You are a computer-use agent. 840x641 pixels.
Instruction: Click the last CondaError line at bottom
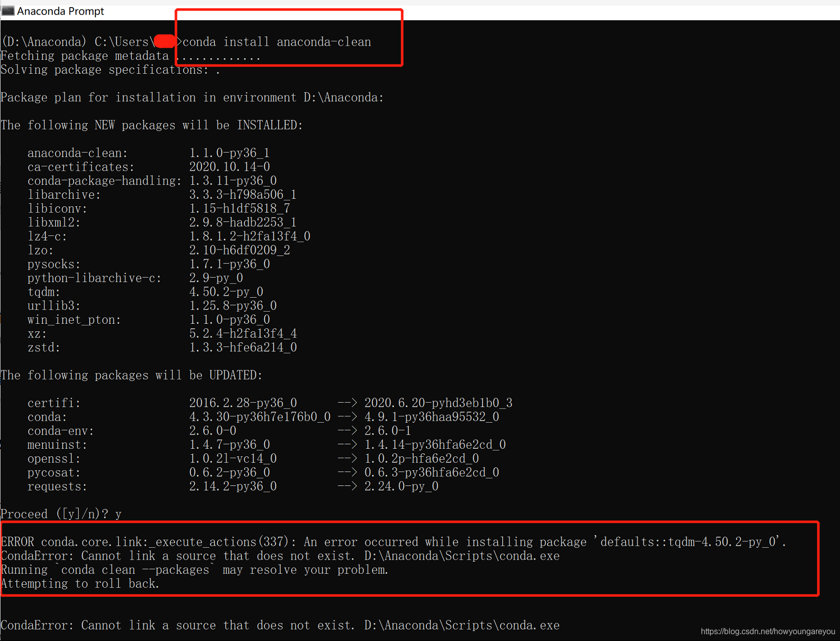pyautogui.click(x=280, y=625)
